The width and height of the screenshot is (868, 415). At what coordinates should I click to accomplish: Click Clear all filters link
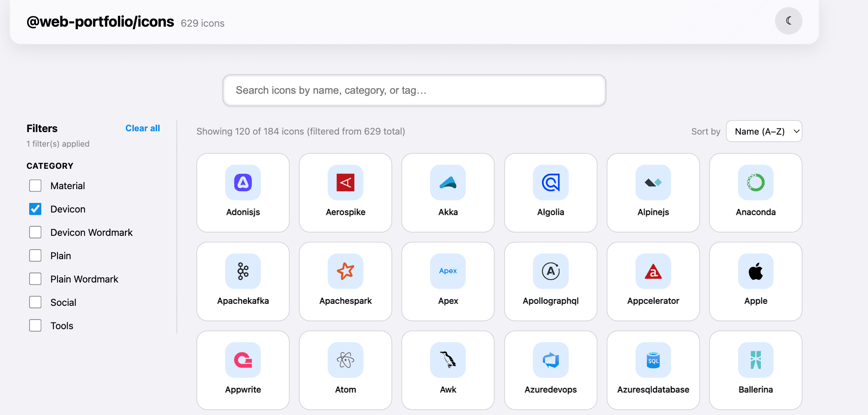pyautogui.click(x=143, y=128)
